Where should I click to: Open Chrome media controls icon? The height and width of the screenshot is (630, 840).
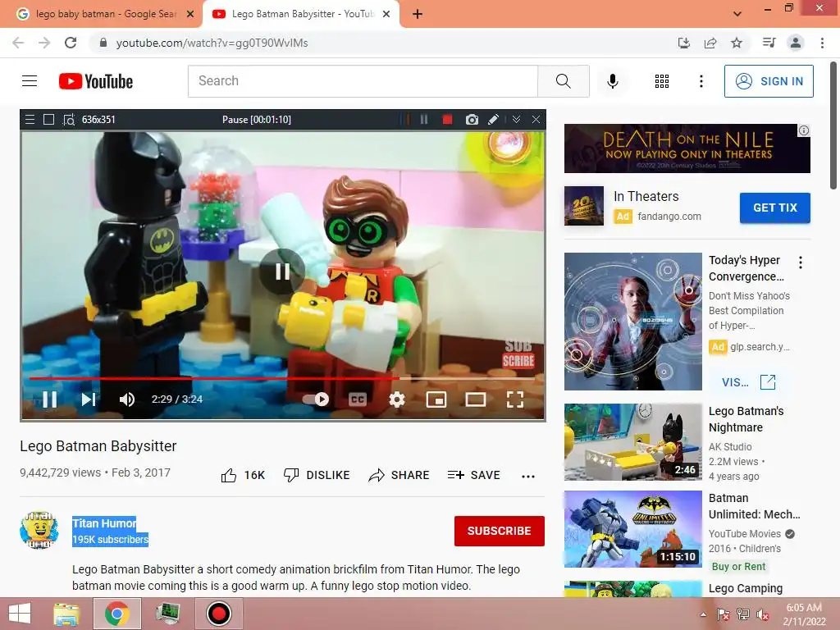tap(769, 43)
